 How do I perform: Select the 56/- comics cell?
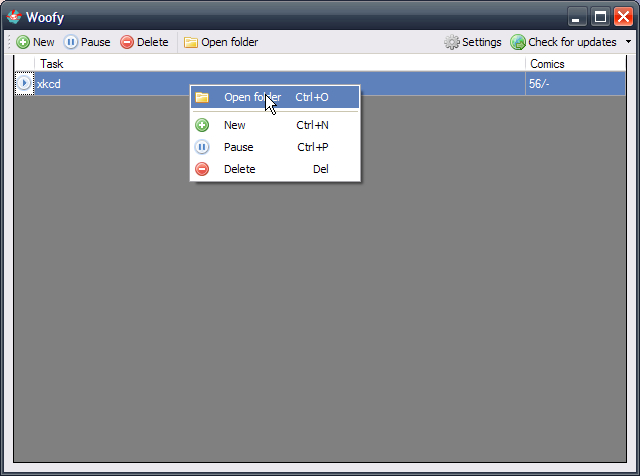tap(576, 84)
